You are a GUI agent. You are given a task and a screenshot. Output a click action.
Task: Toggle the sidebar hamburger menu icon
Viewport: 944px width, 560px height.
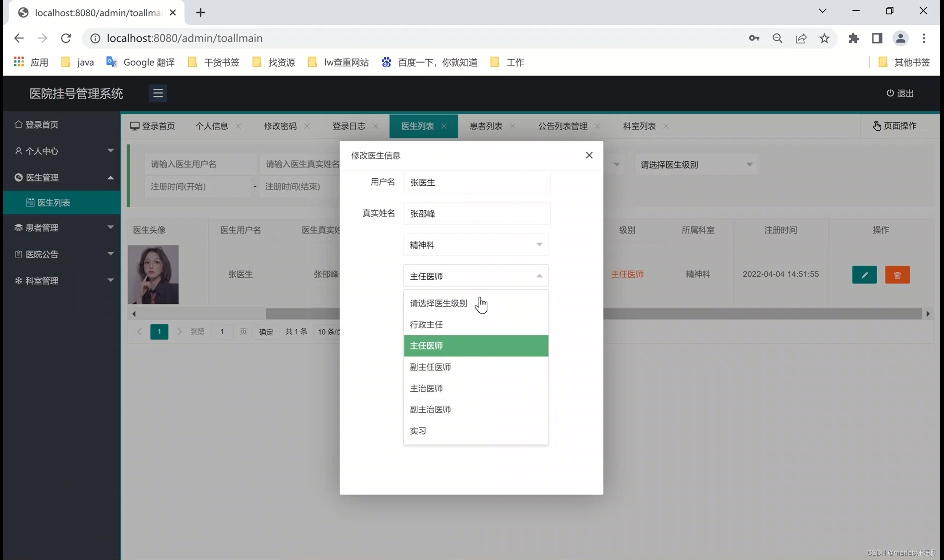158,93
